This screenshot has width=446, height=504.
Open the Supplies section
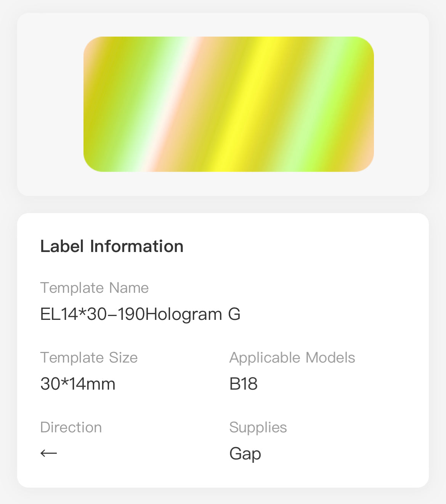(x=258, y=427)
